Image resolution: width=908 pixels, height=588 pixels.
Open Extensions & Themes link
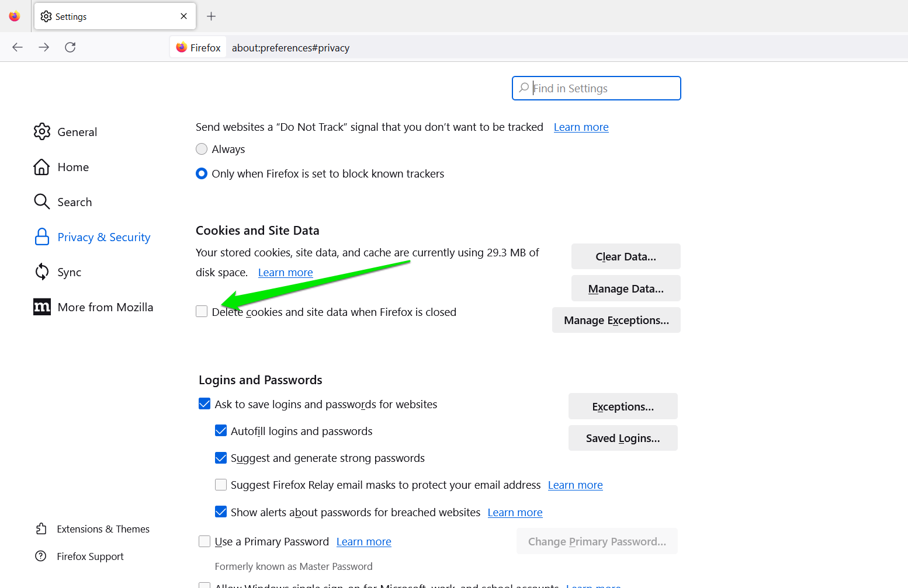[92, 529]
